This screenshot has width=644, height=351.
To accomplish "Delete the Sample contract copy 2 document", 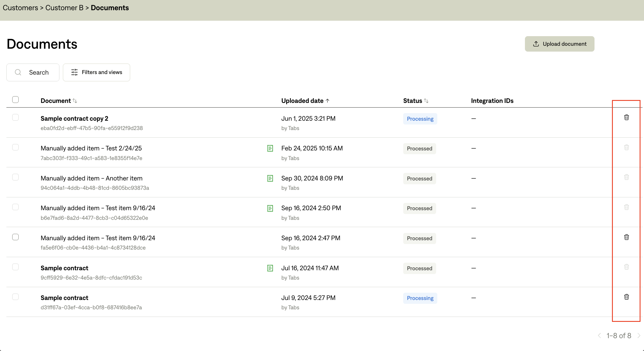I will (x=627, y=117).
